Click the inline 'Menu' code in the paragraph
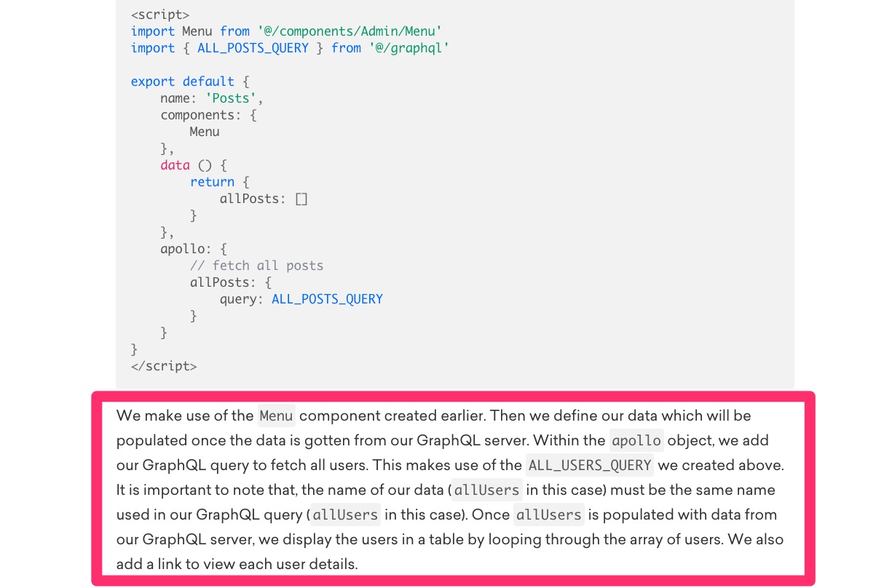This screenshot has width=876, height=588. point(277,416)
